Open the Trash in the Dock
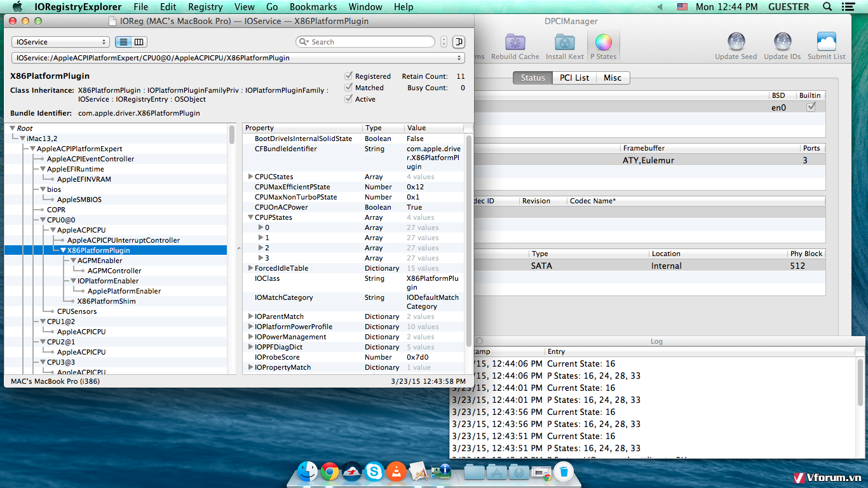This screenshot has height=488, width=868. (563, 471)
